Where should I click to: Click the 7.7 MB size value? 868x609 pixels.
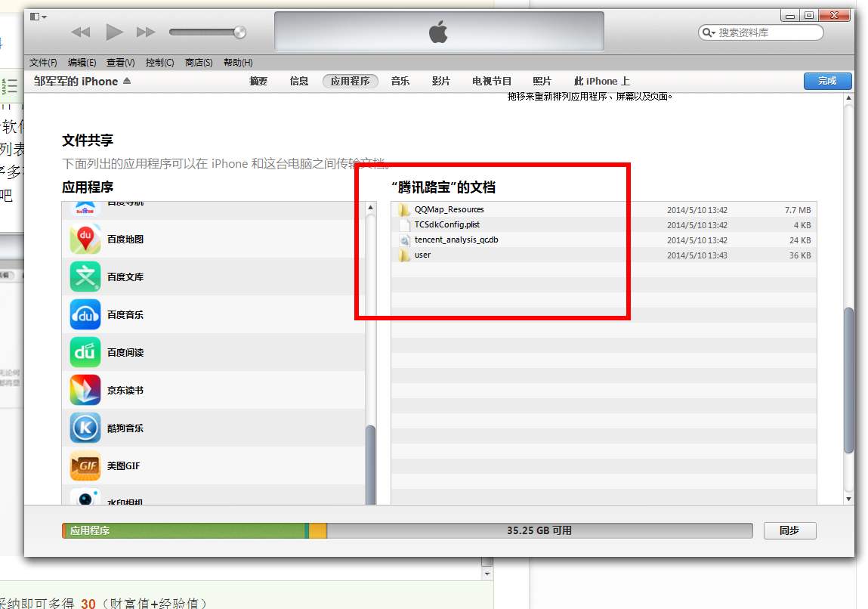798,210
